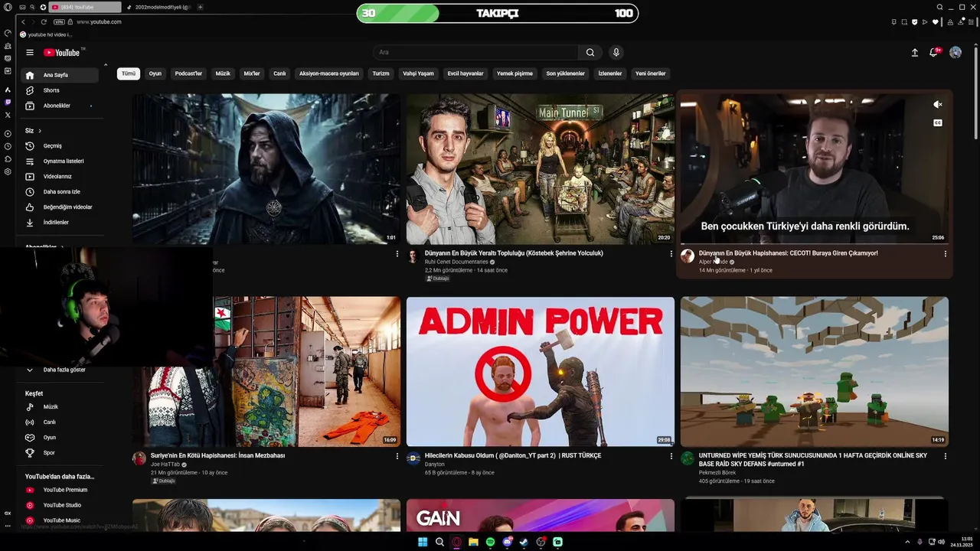This screenshot has height=551, width=980.
Task: Open the account avatar menu
Action: [955, 52]
